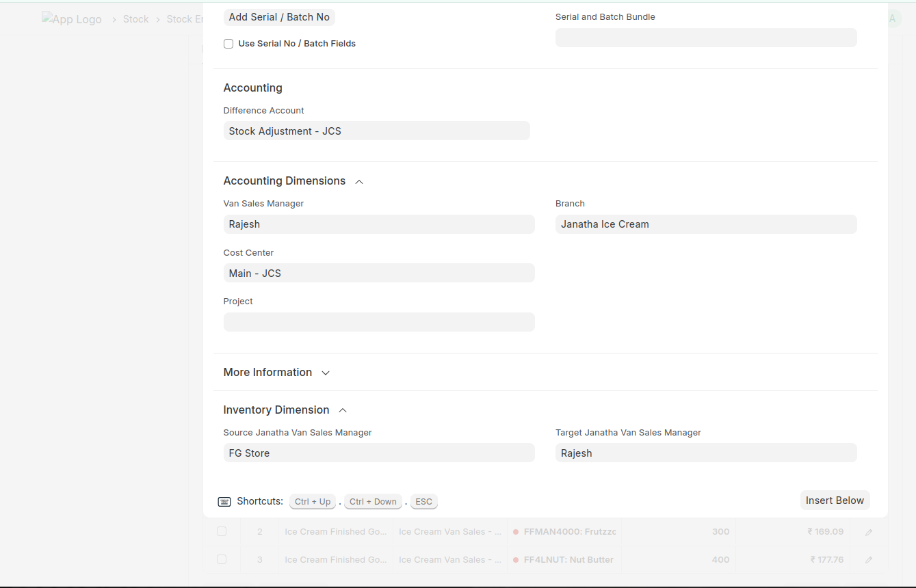Open the Stock breadcrumb link
Screen dimensions: 916x588
pos(135,19)
